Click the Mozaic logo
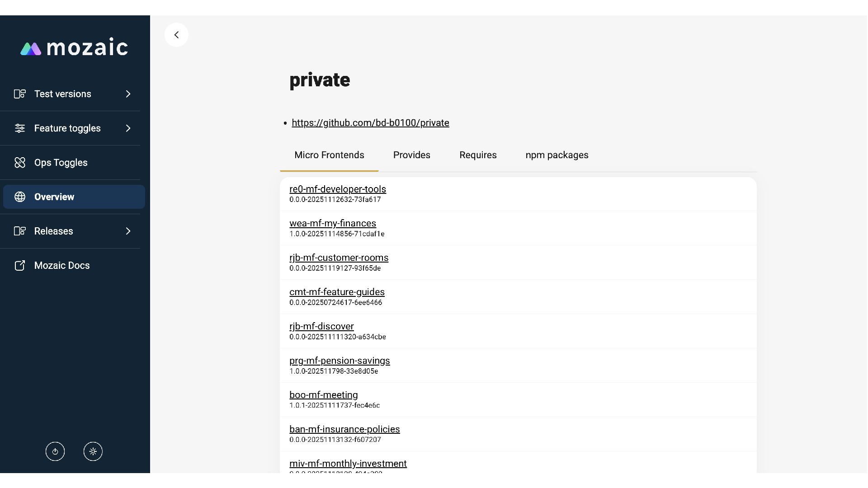 point(75,48)
